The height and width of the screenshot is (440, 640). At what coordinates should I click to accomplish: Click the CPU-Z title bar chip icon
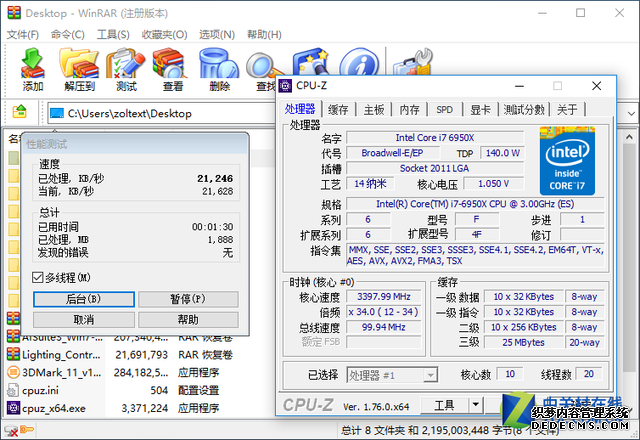[285, 86]
